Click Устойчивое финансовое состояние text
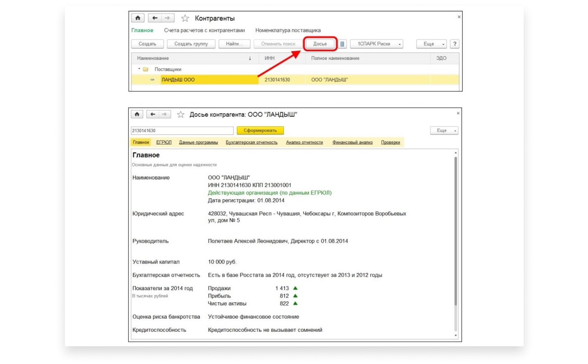The width and height of the screenshot is (588, 364). (x=253, y=317)
